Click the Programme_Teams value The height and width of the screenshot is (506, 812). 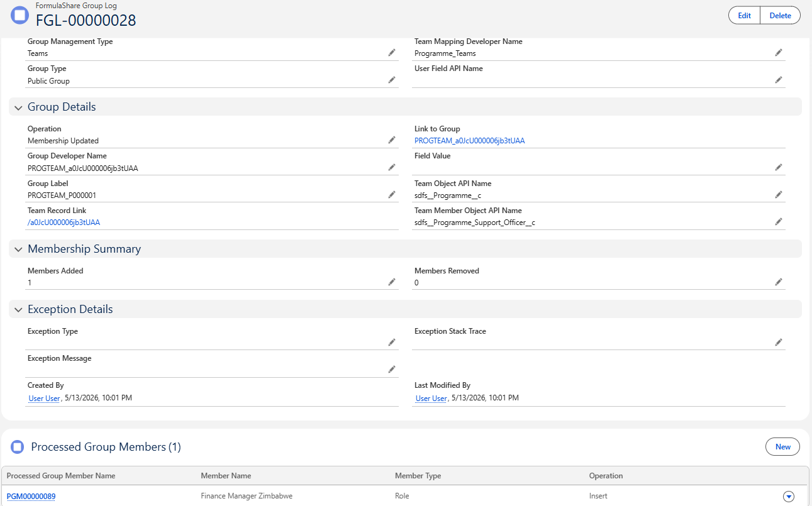pyautogui.click(x=445, y=53)
